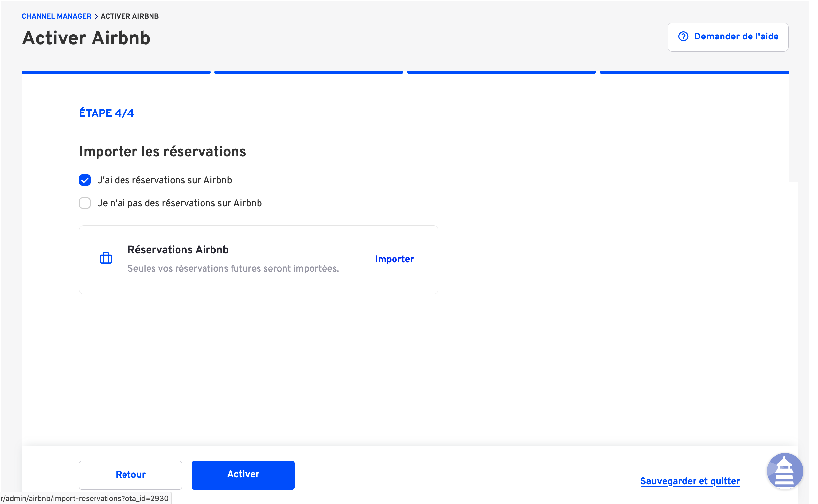Open the lighthouse chat widget icon
The height and width of the screenshot is (504, 818).
pyautogui.click(x=785, y=471)
